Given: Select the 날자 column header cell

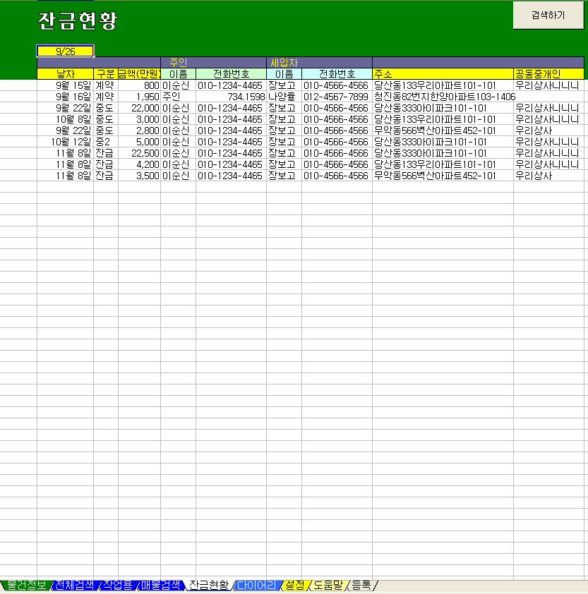Looking at the screenshot, I should [65, 74].
